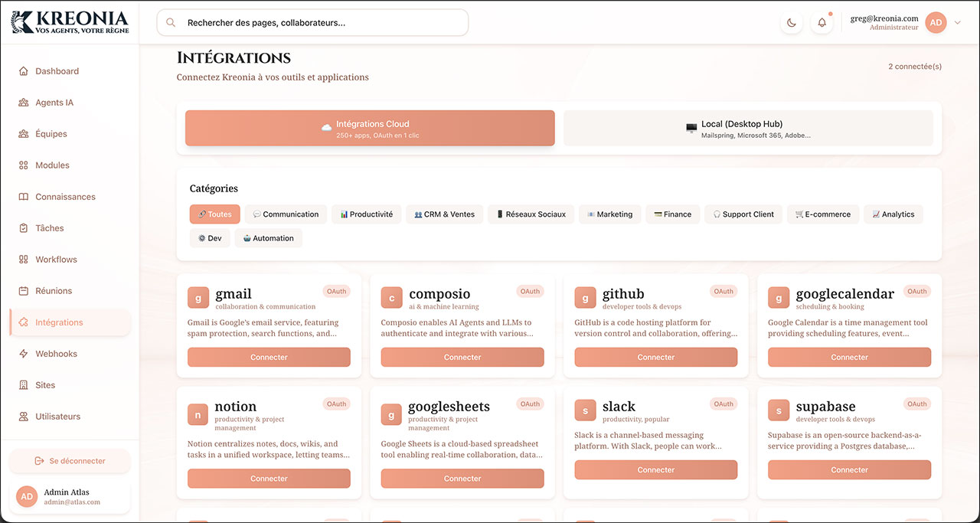Switch to Intégrations Cloud mode
Screen dimensions: 980x523
point(370,128)
